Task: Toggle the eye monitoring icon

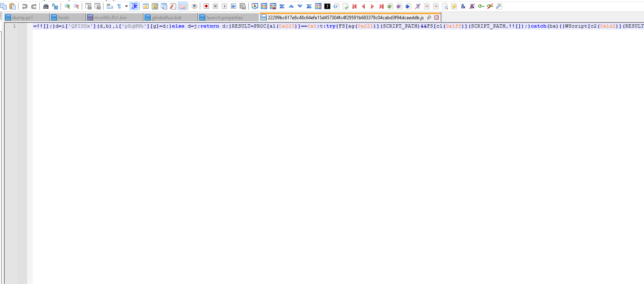Action: [x=194, y=6]
